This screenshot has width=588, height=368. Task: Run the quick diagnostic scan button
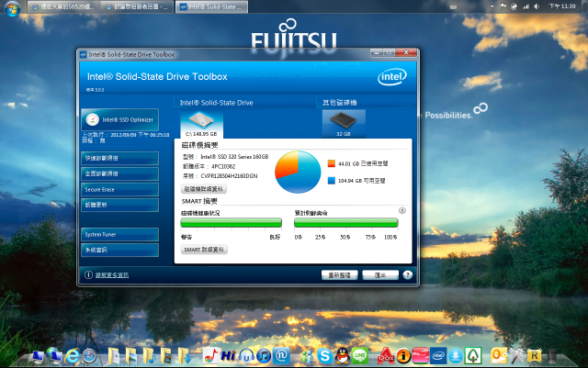point(120,158)
